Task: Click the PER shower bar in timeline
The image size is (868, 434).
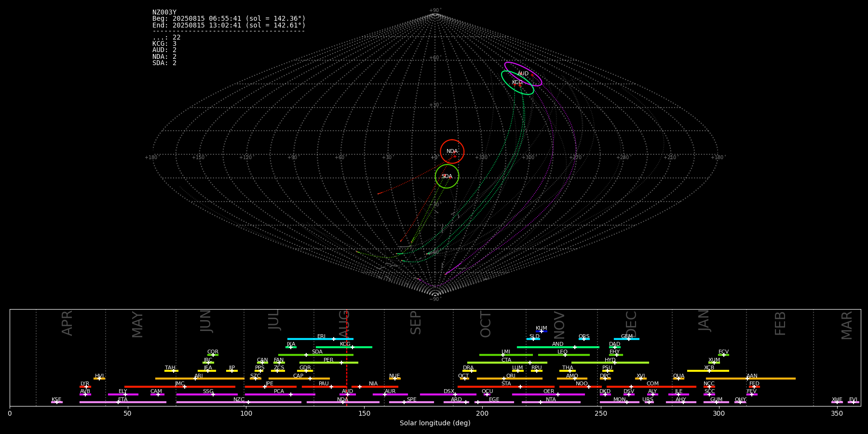Action: coord(329,363)
